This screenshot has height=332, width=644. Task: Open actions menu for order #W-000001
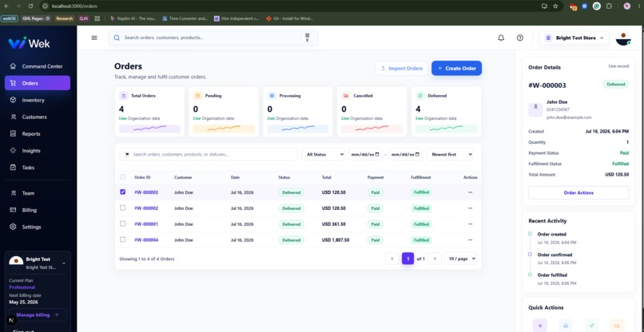(471, 224)
